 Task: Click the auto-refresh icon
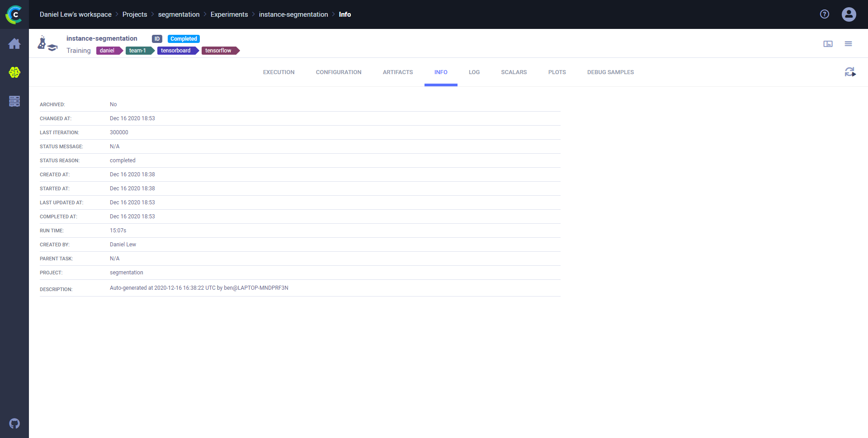tap(850, 72)
